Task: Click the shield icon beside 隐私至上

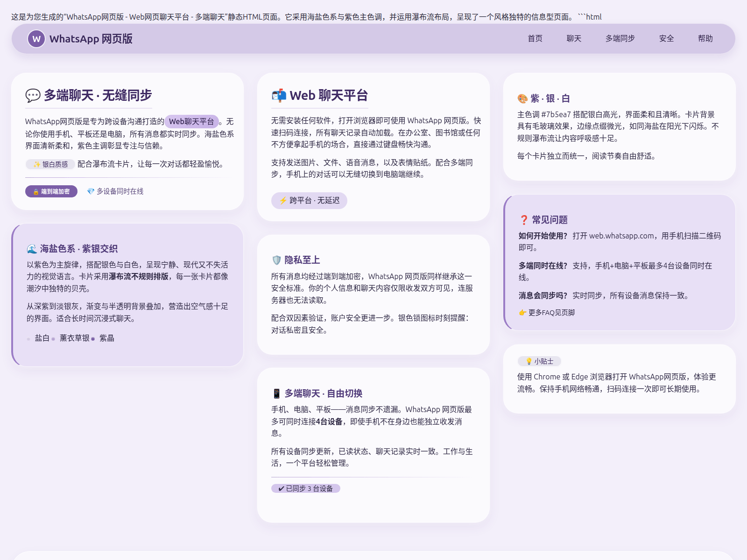Action: pyautogui.click(x=276, y=260)
